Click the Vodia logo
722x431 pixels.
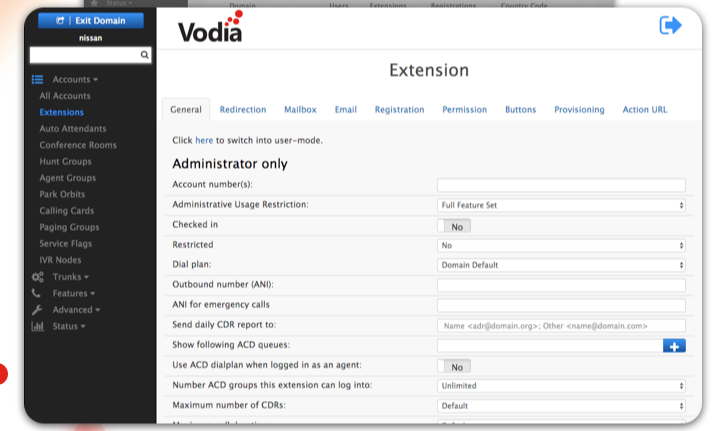(210, 27)
